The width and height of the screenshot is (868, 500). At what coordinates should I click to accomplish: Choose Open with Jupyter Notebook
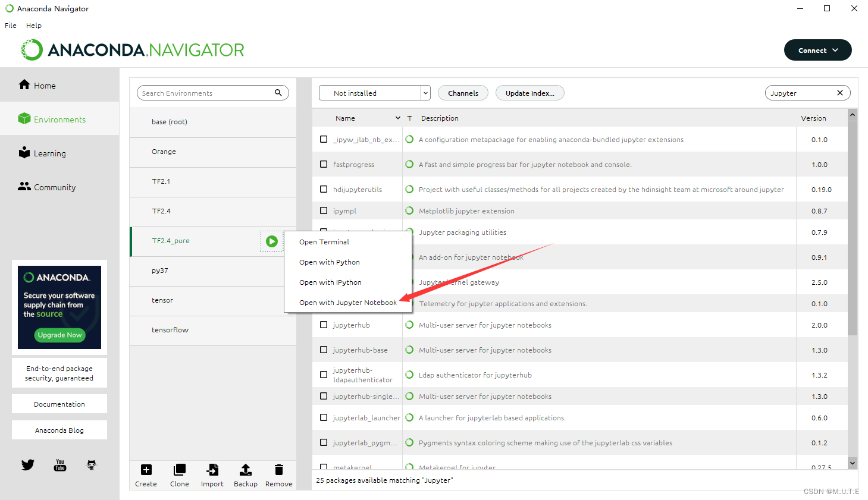click(348, 303)
